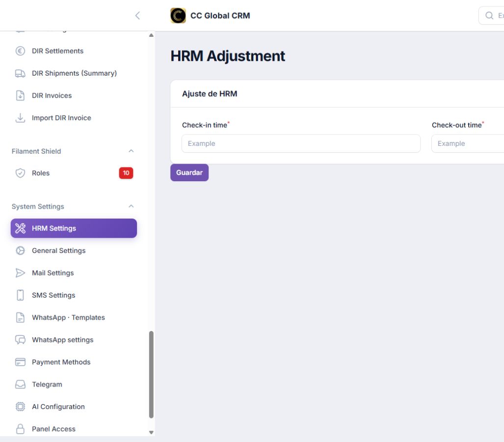Click the Filament Shield group label
504x442 pixels.
pyautogui.click(x=36, y=151)
